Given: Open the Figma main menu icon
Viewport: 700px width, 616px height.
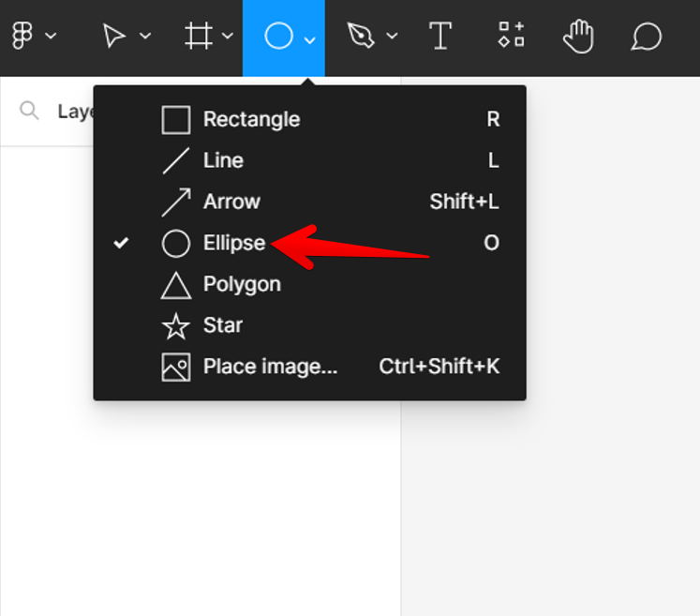Looking at the screenshot, I should click(22, 37).
